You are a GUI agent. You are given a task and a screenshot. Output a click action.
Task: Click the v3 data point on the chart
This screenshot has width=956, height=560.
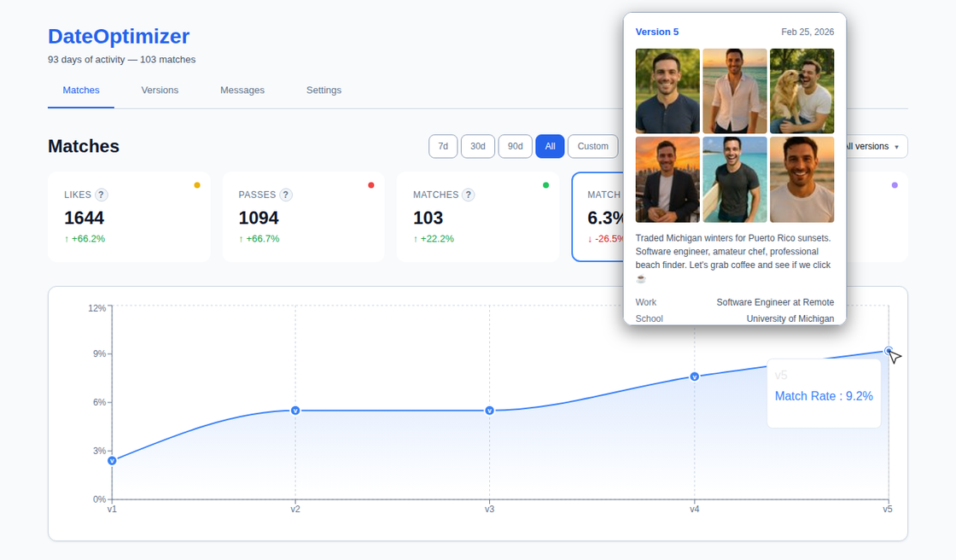click(488, 411)
